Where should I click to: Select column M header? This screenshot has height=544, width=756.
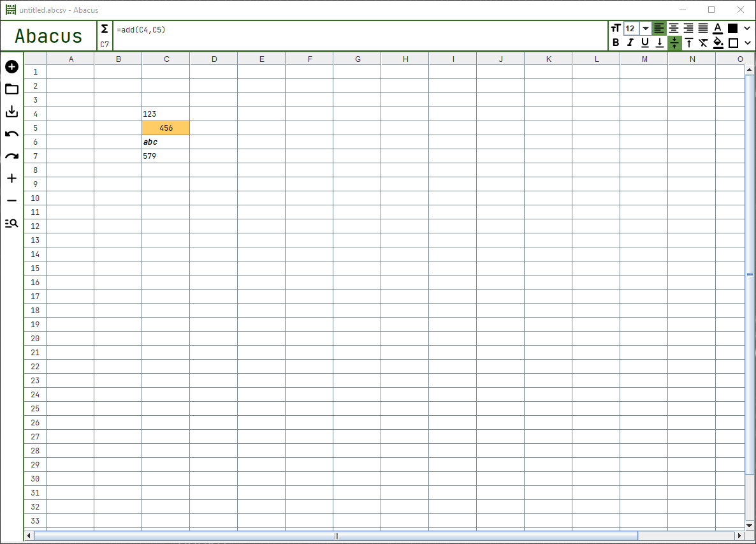pos(644,59)
